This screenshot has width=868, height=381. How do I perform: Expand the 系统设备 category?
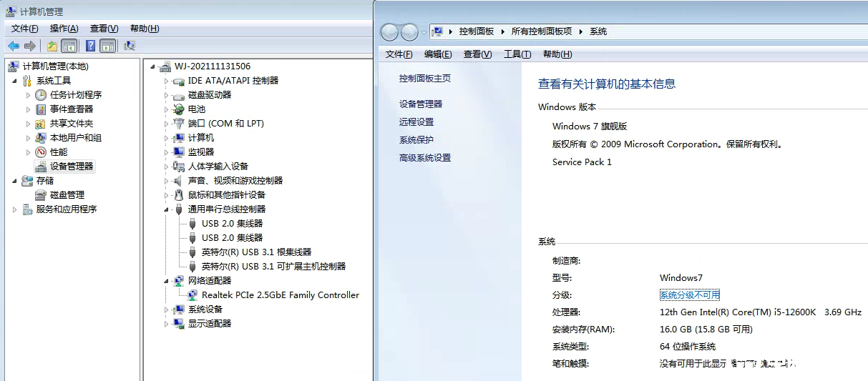pos(167,310)
